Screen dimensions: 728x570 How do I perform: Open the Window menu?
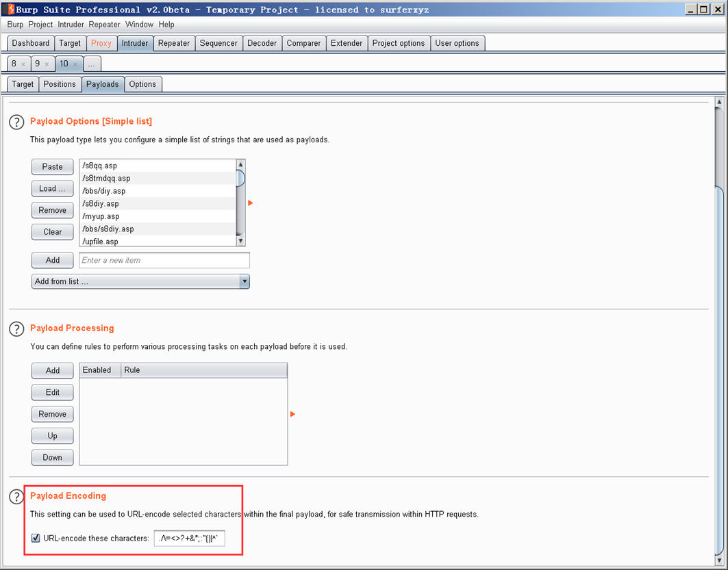point(139,25)
